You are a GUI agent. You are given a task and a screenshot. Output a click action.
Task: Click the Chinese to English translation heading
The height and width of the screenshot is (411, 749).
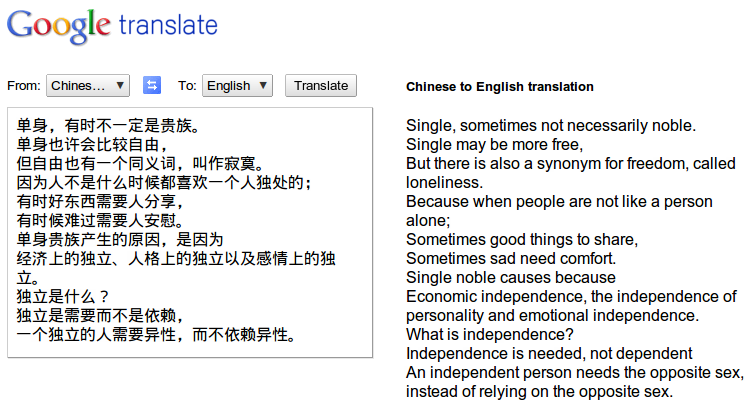[x=500, y=87]
